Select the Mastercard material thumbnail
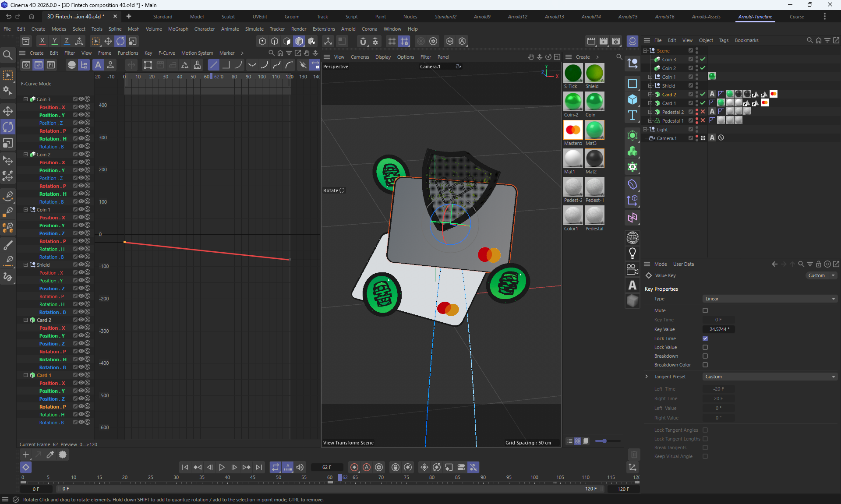Screen dimensions: 841x504 (572, 130)
